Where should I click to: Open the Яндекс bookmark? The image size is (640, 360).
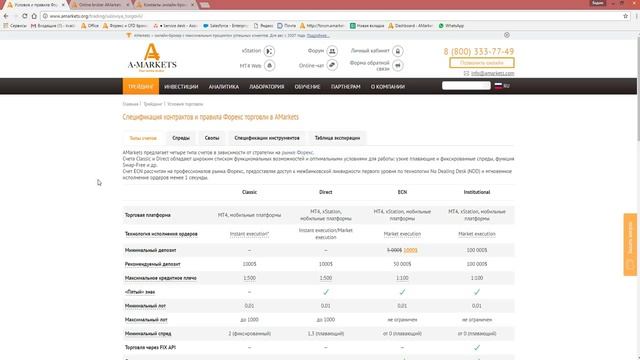pyautogui.click(x=263, y=26)
